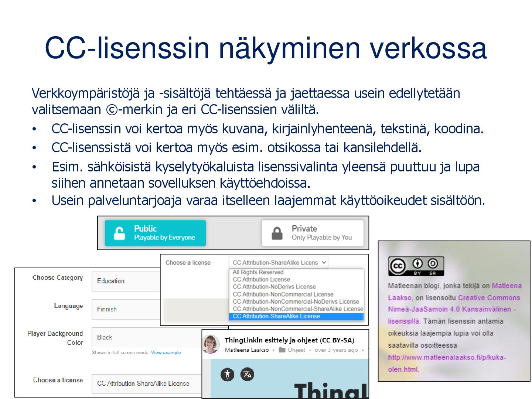This screenshot has height=399, width=532.
Task: Click the over 3 years ago timestamp
Action: 336,350
